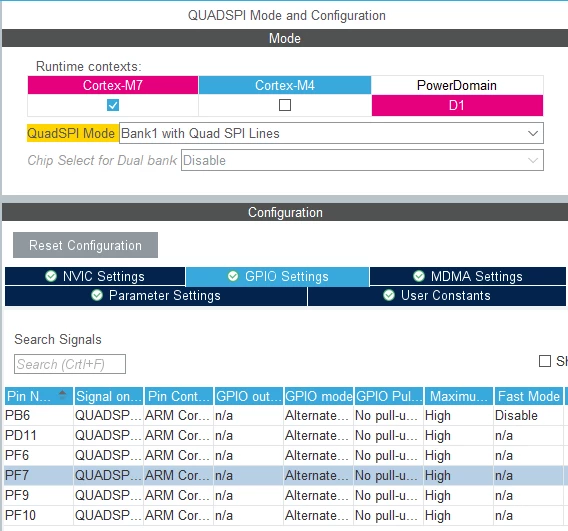Image resolution: width=568 pixels, height=531 pixels.
Task: Click the QUADSPI signal cell in PF7 row
Action: [x=109, y=475]
